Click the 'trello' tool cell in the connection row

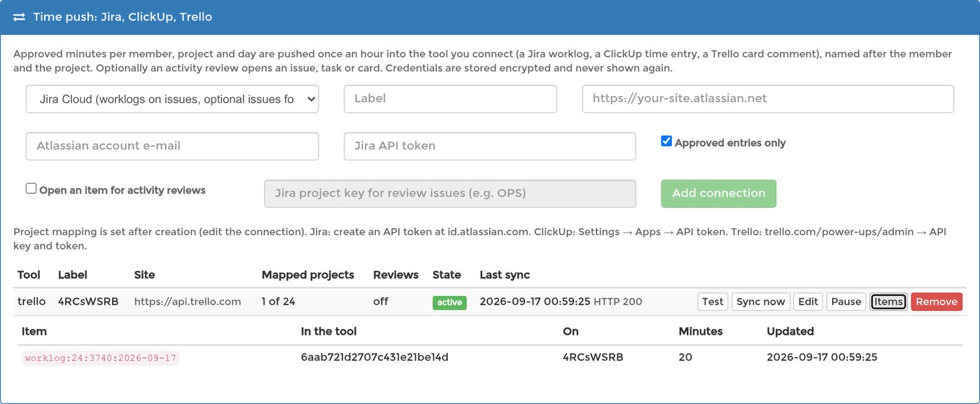coord(31,302)
